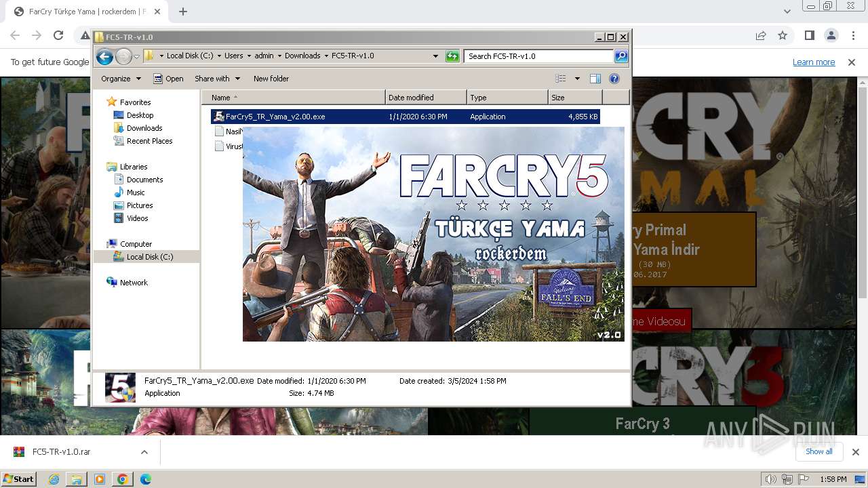The width and height of the screenshot is (868, 488).
Task: Click Users in the address breadcrumb
Action: (x=233, y=56)
